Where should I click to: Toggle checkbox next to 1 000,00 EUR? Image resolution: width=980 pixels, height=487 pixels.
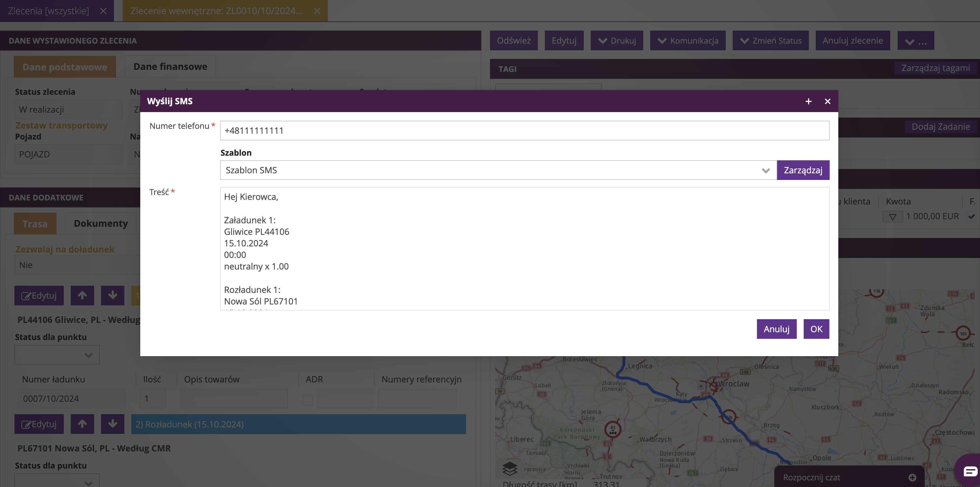(971, 216)
